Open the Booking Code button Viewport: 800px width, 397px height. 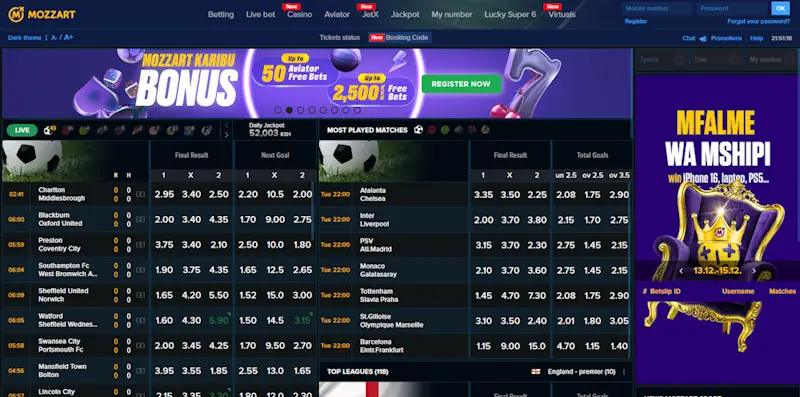pyautogui.click(x=400, y=38)
